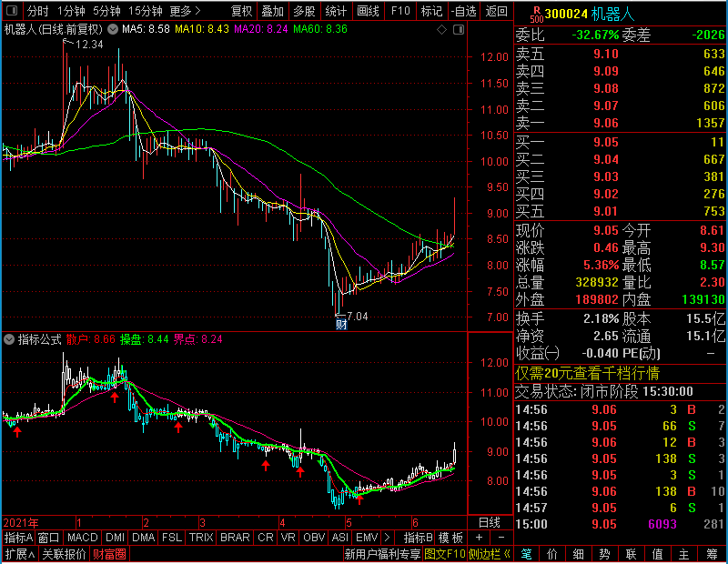Image resolution: width=728 pixels, height=564 pixels.
Task: Select the OBV indicator
Action: click(314, 538)
